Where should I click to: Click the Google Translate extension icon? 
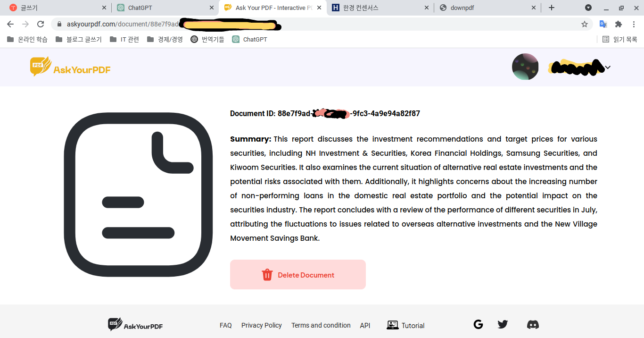point(603,24)
